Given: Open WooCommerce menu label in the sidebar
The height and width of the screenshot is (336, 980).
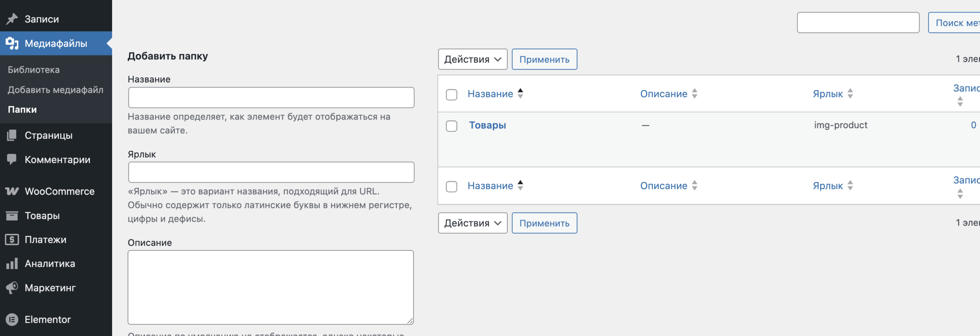Looking at the screenshot, I should tap(60, 191).
